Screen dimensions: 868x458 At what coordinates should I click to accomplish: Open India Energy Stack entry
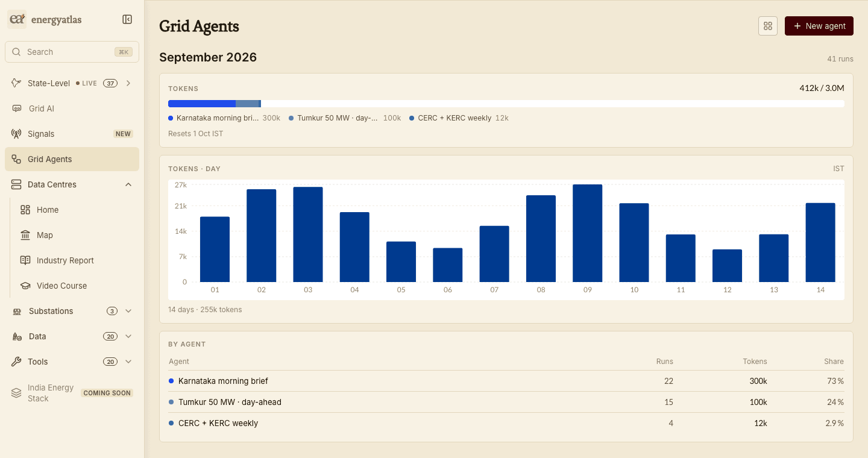72,393
